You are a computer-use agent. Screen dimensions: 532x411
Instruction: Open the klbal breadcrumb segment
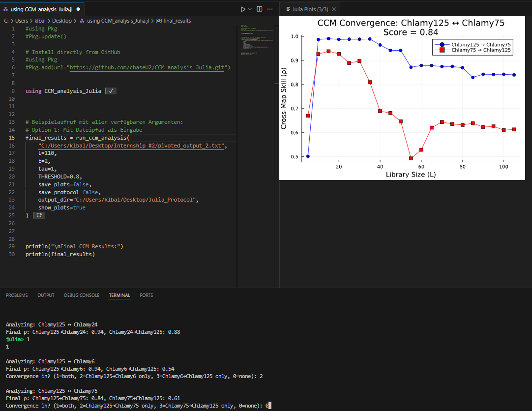click(x=40, y=21)
